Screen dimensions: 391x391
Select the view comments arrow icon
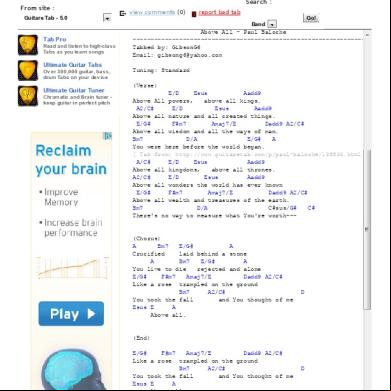point(123,13)
